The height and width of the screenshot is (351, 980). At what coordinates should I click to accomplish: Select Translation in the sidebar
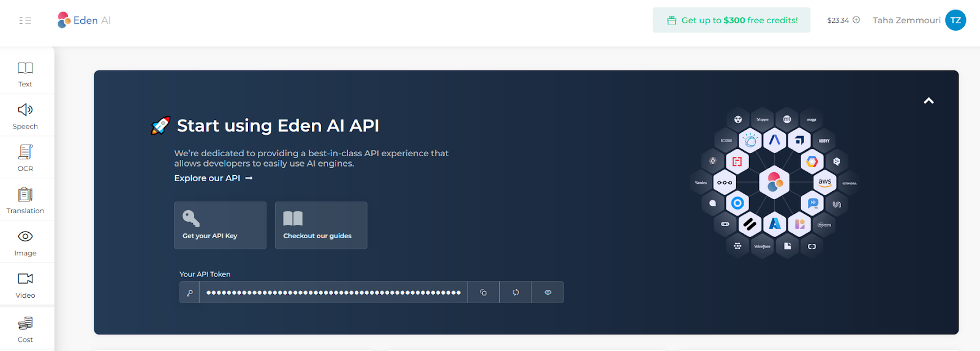[x=25, y=202]
